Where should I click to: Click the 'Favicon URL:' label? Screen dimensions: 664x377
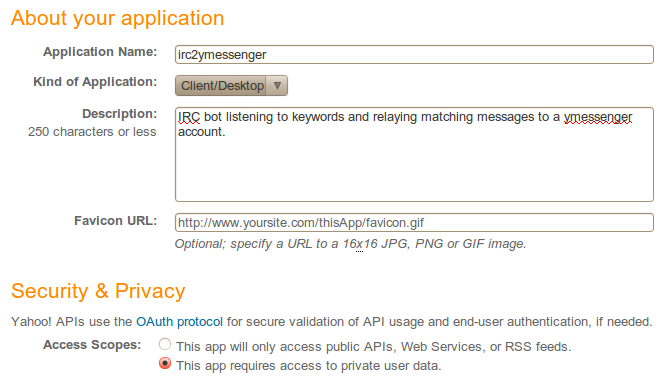(x=116, y=221)
